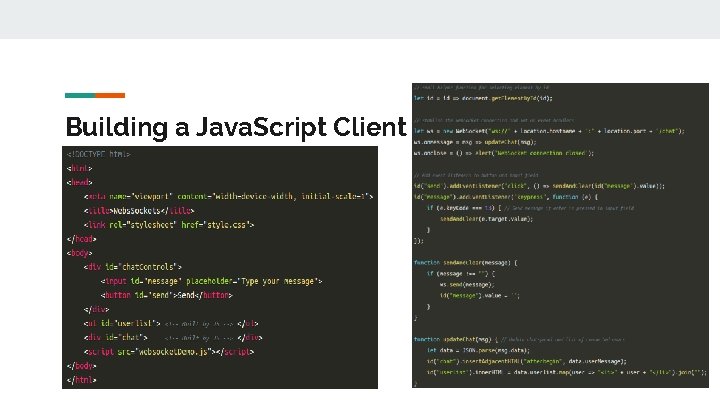The height and width of the screenshot is (405, 720).
Task: Click the meta viewport line in HTML code
Action: [x=229, y=197]
